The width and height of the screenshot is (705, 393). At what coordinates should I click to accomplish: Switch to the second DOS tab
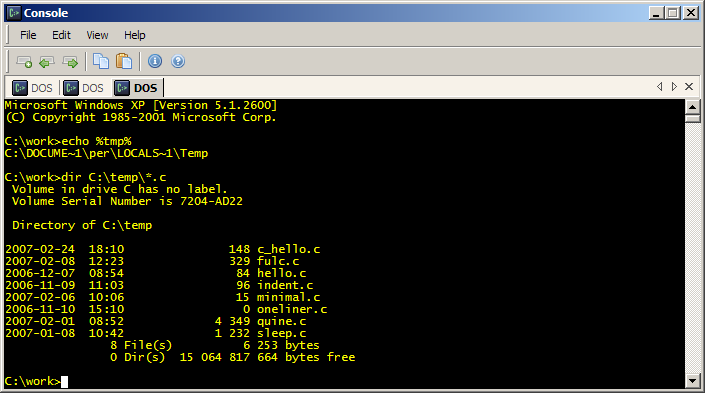click(84, 88)
